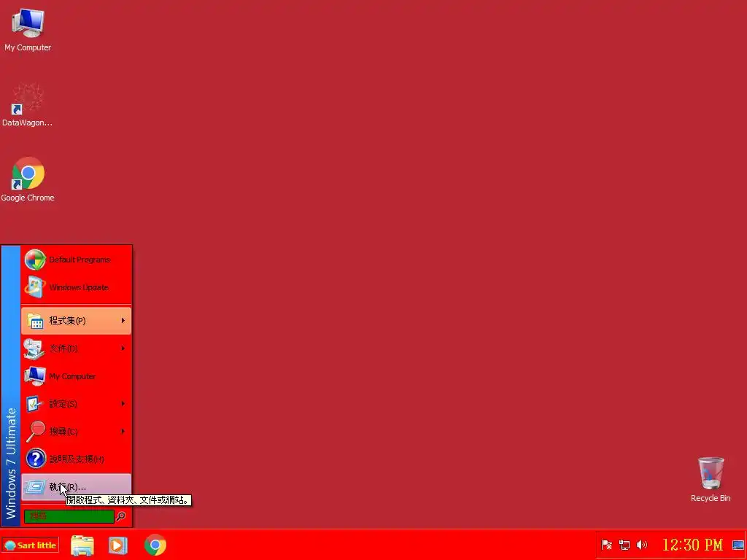Screen dimensions: 747x560
Task: Open the 搜尋(C) search entry
Action: pyautogui.click(x=76, y=432)
